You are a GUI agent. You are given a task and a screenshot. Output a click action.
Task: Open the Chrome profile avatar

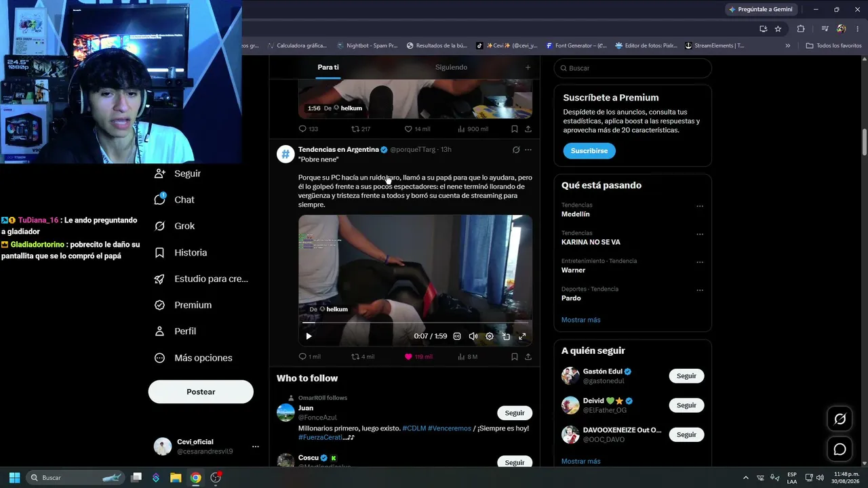pos(841,28)
